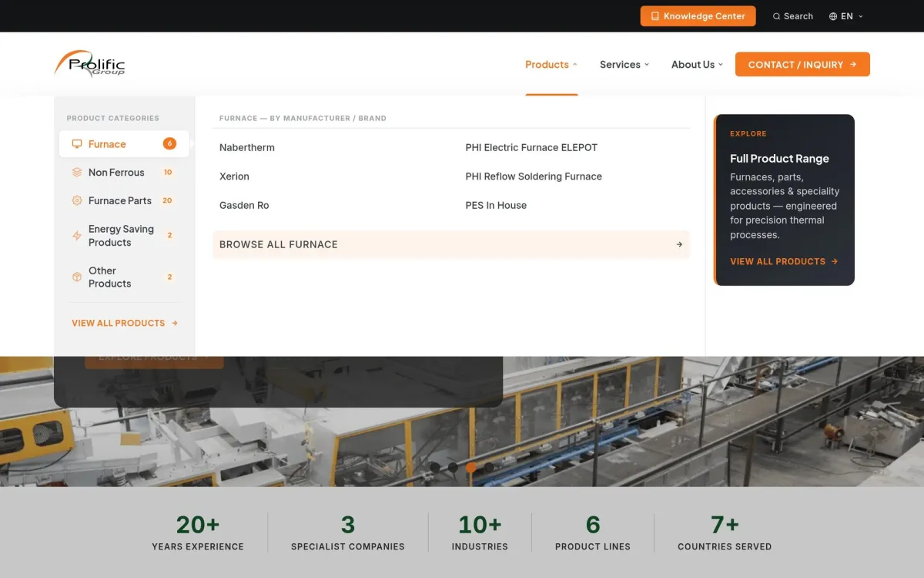
Task: Click the Product Categories heading
Action: pyautogui.click(x=113, y=118)
